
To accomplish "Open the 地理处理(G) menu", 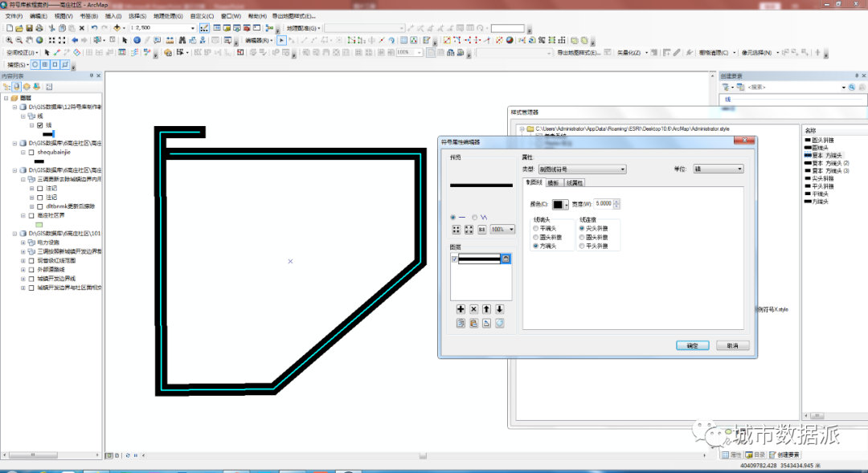I will coord(168,16).
